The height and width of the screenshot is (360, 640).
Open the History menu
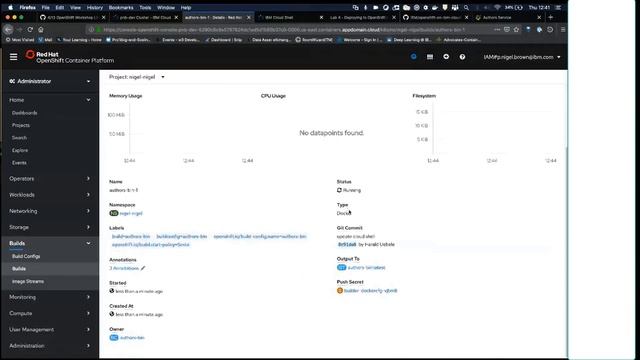coord(95,7)
